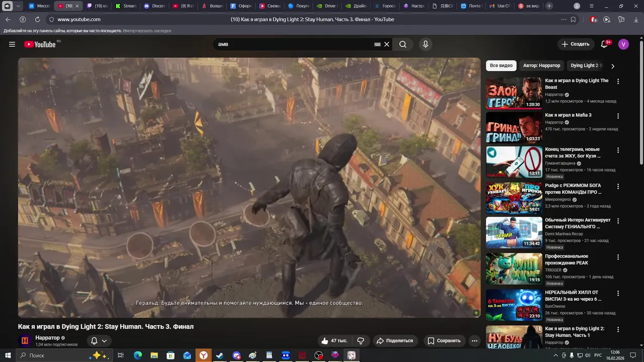Select the Все видео filter chip
The image size is (644, 362).
(501, 65)
